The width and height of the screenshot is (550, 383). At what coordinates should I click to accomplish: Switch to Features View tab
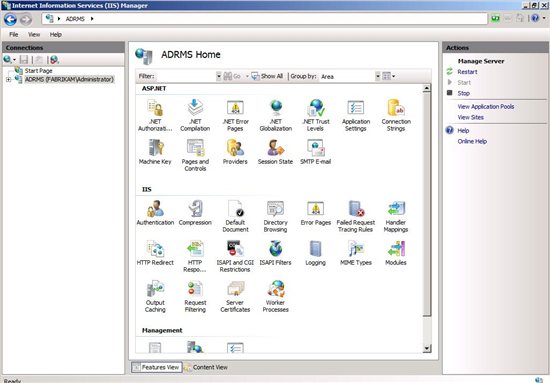pos(157,367)
